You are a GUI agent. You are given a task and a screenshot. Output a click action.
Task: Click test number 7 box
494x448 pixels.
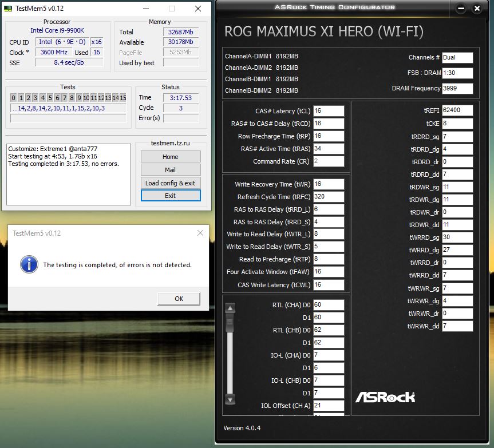pyautogui.click(x=65, y=98)
